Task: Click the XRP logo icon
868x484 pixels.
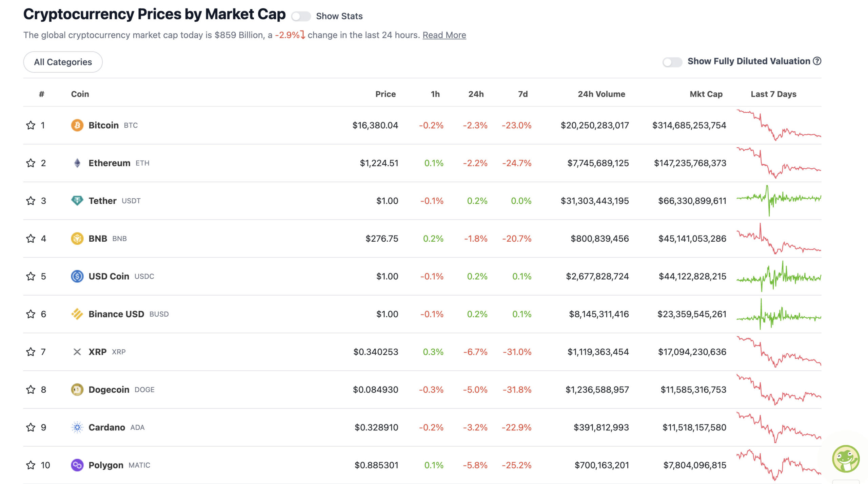Action: 77,352
